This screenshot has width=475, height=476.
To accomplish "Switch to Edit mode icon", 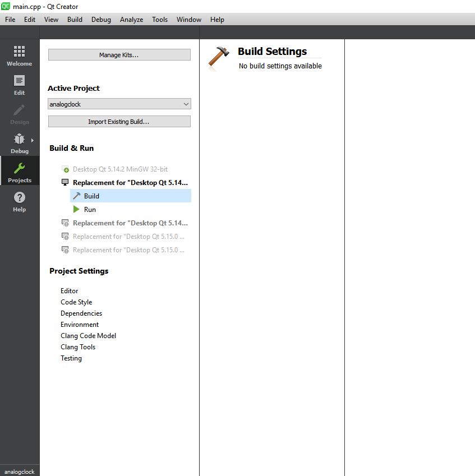I will pos(19,81).
